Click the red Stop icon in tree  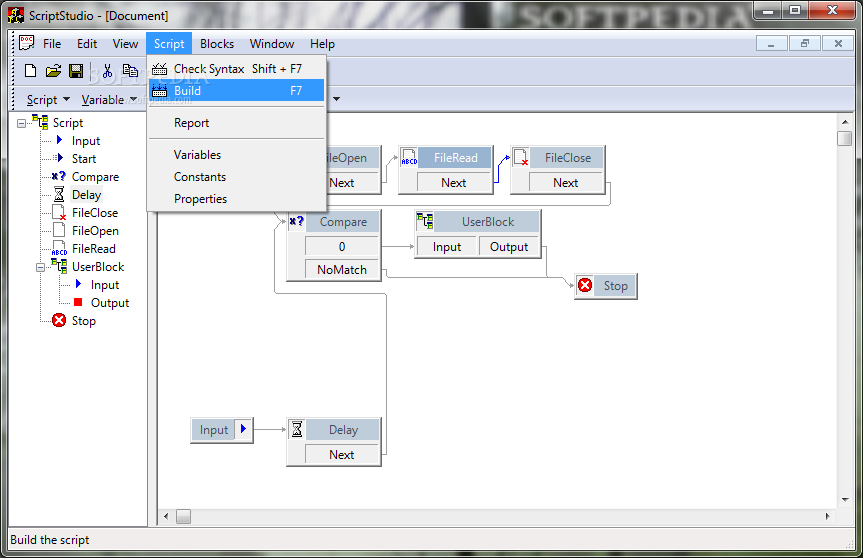(59, 320)
